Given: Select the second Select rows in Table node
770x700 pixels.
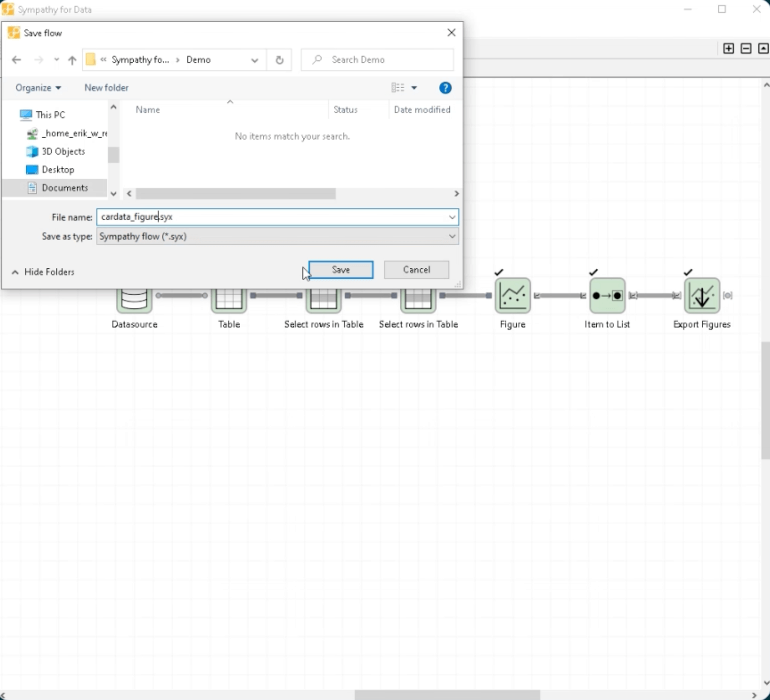Looking at the screenshot, I should [418, 300].
